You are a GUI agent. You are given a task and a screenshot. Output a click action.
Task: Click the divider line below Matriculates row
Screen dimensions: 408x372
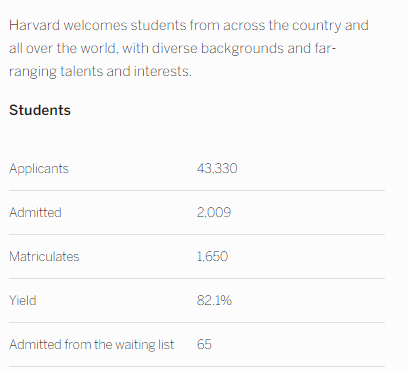click(x=197, y=278)
